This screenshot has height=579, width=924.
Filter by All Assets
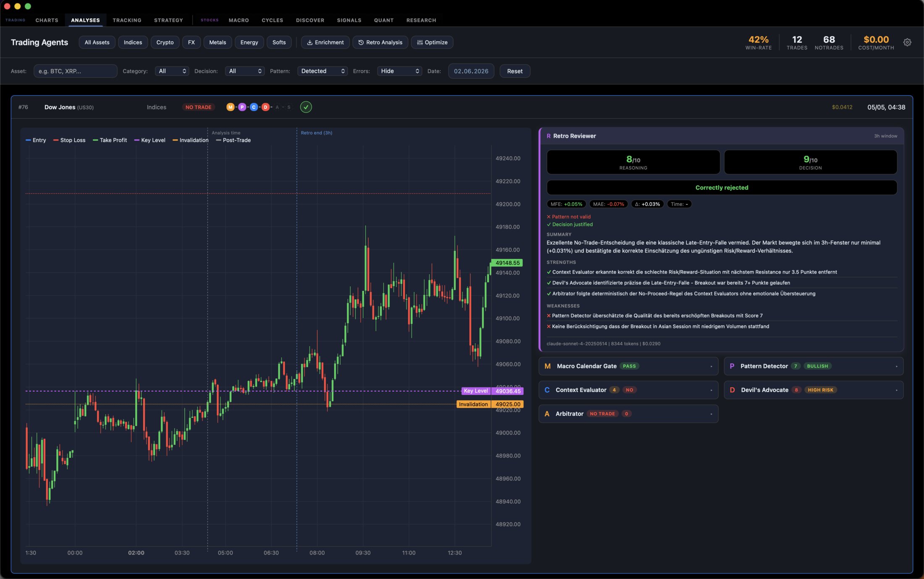click(x=97, y=42)
